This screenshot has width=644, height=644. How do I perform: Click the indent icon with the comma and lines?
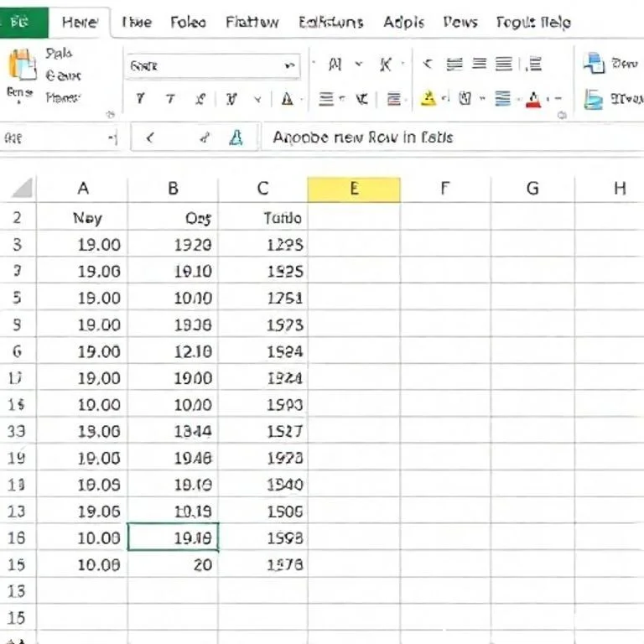coord(533,64)
